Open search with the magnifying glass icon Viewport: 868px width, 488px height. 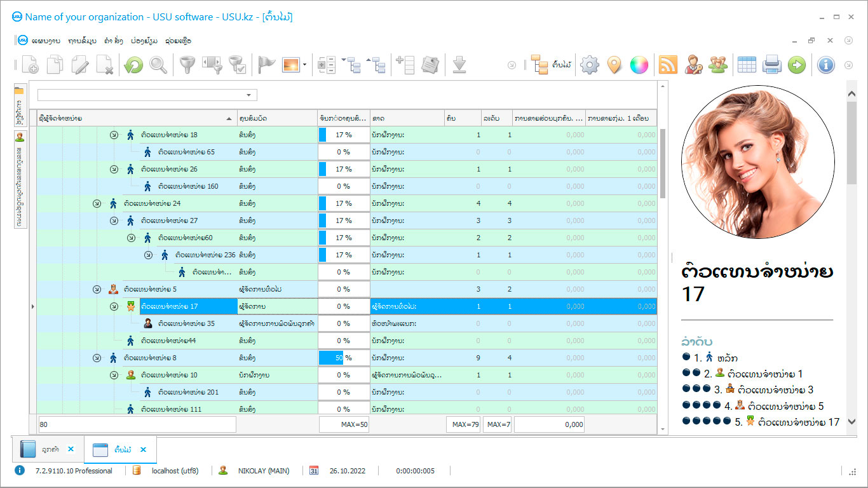click(158, 65)
